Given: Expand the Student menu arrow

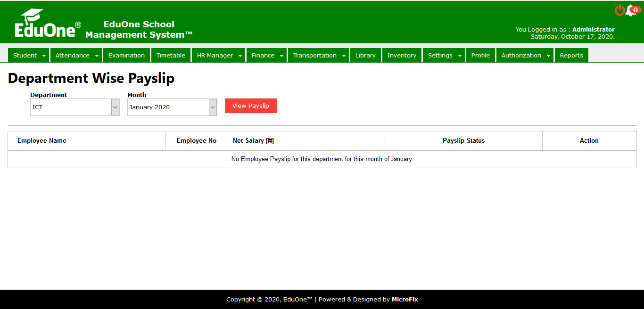Looking at the screenshot, I should click(44, 56).
